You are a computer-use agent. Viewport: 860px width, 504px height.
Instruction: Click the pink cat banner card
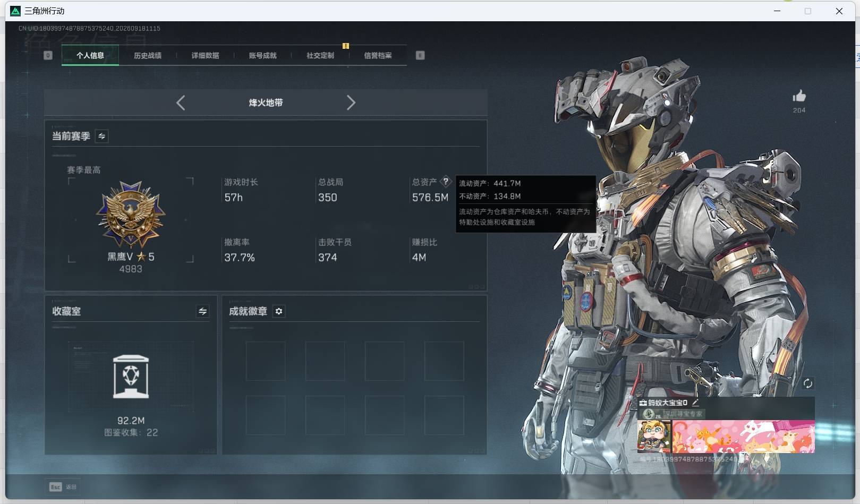click(x=743, y=437)
